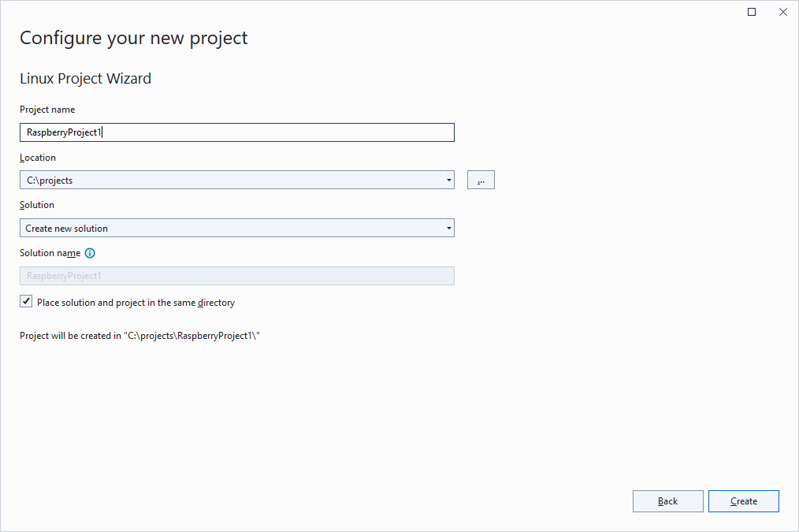This screenshot has width=799, height=532.
Task: Click the 'Project name' field label
Action: pyautogui.click(x=47, y=110)
